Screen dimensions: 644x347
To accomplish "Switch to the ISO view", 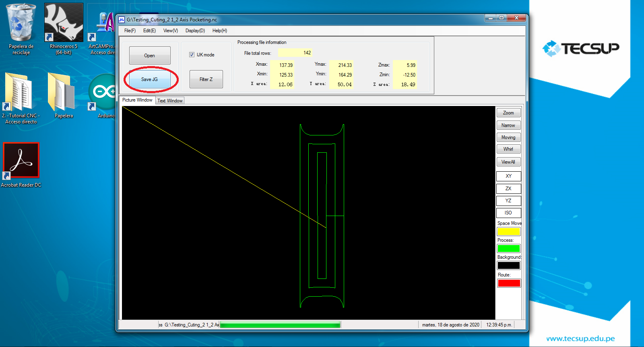I will [x=509, y=213].
